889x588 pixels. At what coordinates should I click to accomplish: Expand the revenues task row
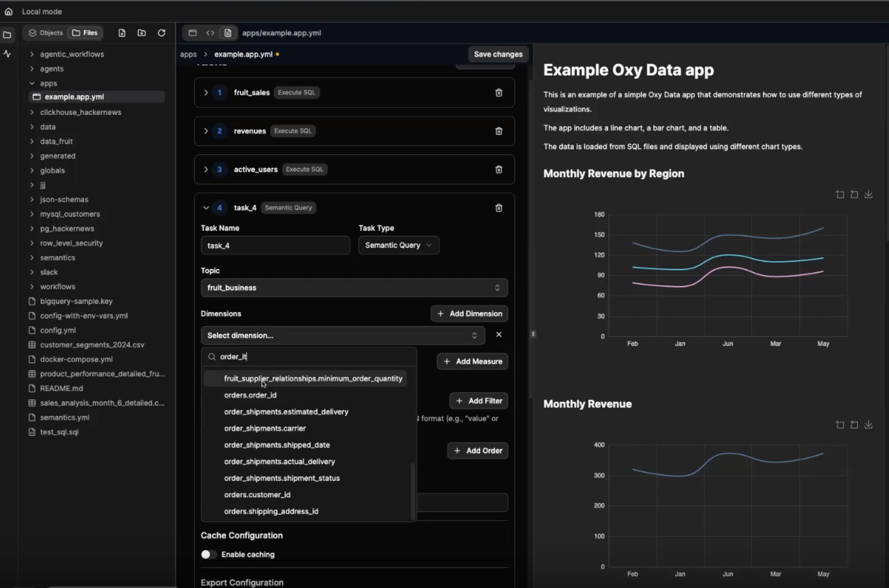tap(206, 131)
